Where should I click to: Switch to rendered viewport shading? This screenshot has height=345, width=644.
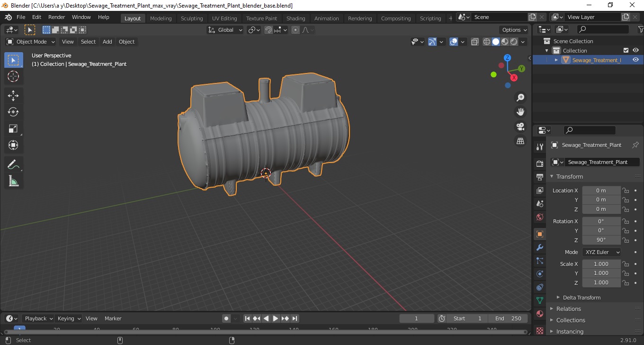pyautogui.click(x=514, y=42)
